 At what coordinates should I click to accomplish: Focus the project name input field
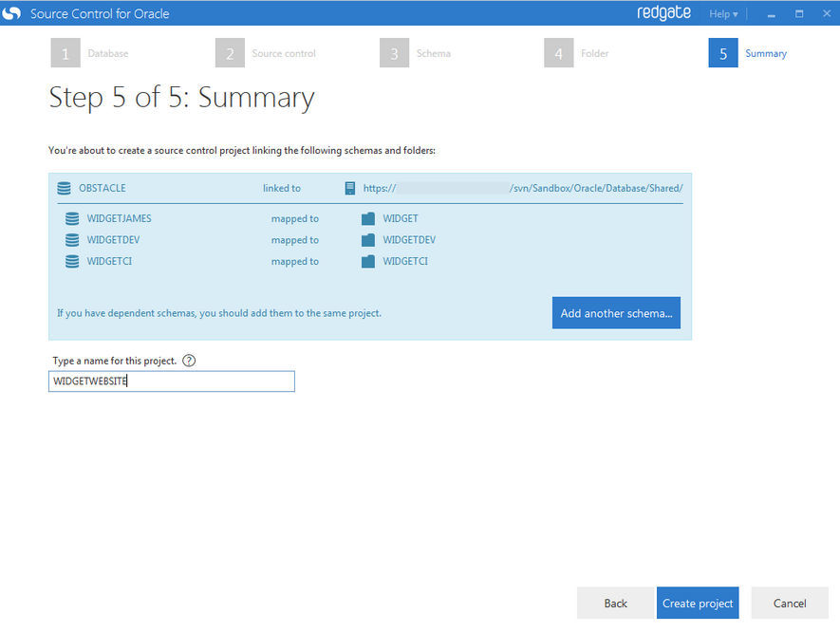pos(172,381)
